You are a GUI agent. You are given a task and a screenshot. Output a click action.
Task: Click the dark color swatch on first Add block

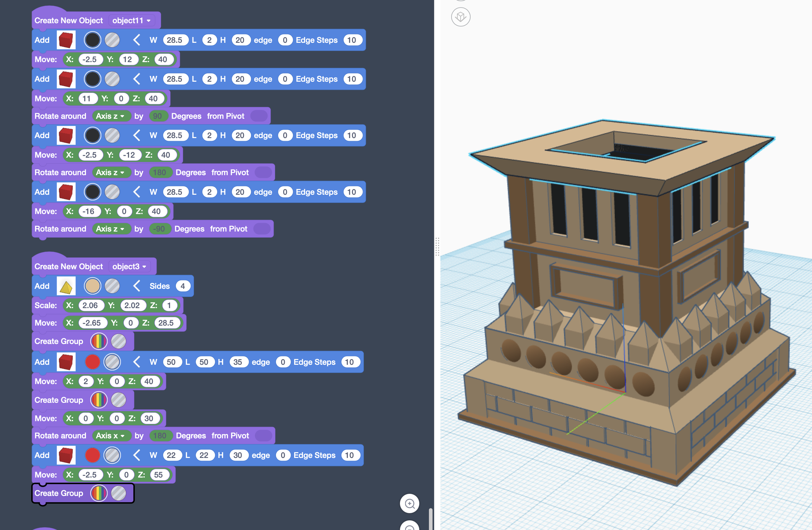click(x=93, y=40)
